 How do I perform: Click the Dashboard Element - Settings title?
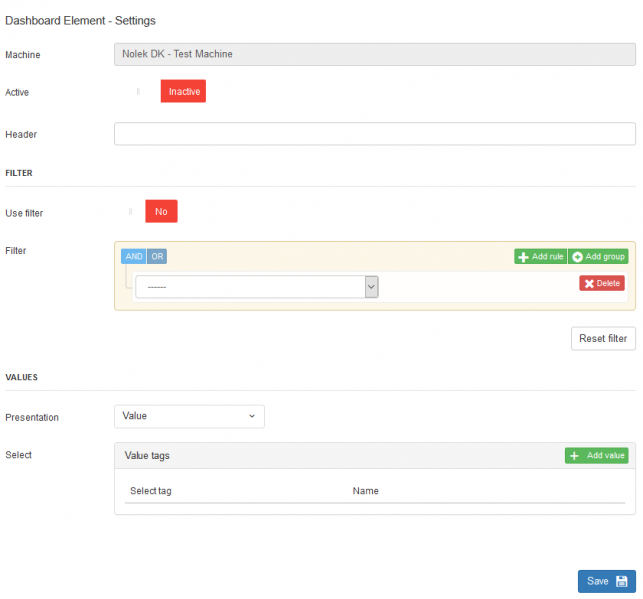[x=80, y=20]
